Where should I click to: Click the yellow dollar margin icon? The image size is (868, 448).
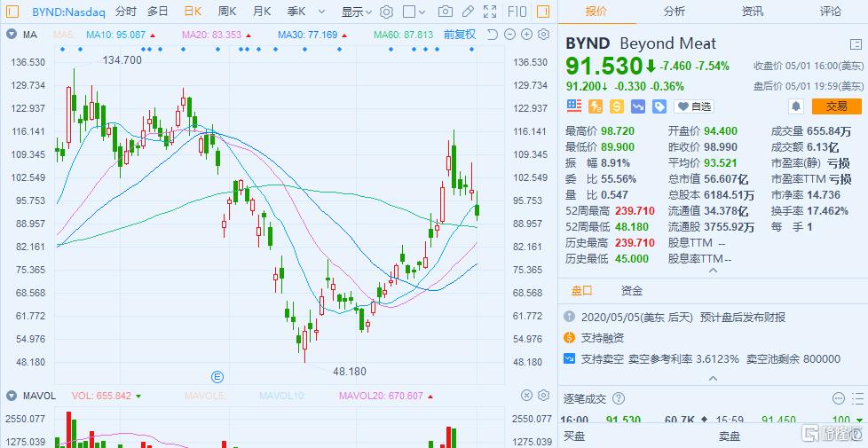(x=616, y=106)
